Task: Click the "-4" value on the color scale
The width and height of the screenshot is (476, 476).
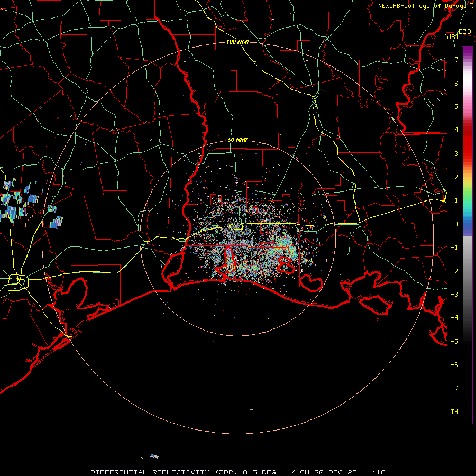Action: point(454,318)
